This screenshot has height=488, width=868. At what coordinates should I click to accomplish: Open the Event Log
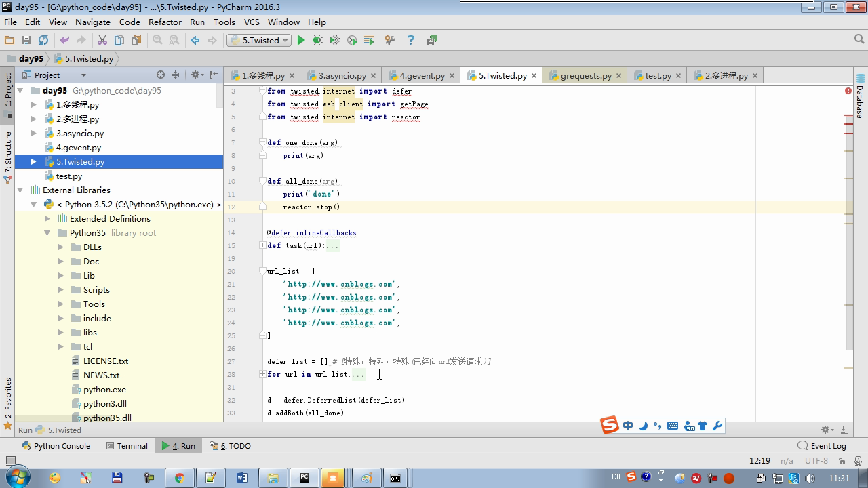pyautogui.click(x=822, y=446)
